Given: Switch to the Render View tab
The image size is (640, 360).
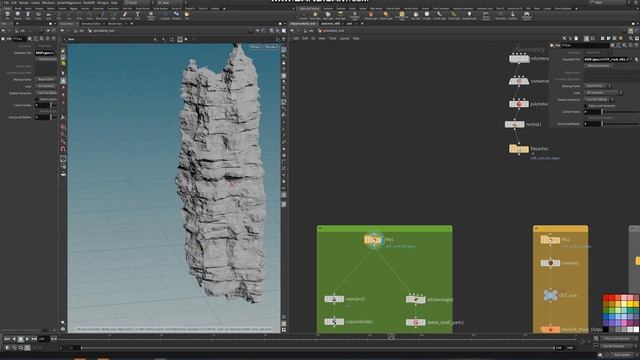Looking at the screenshot, I should click(x=115, y=24).
